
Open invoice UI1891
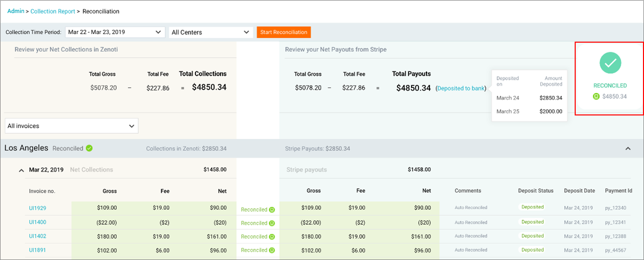(x=38, y=249)
